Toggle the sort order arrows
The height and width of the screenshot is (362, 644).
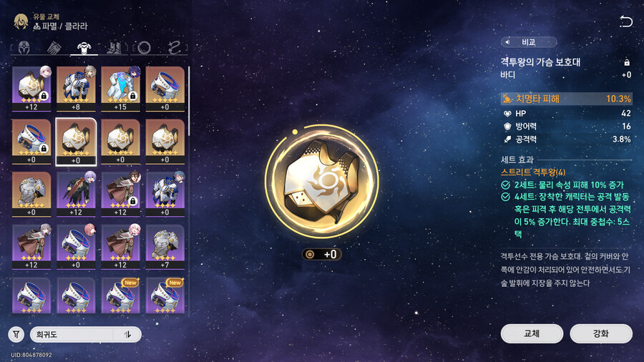click(128, 335)
